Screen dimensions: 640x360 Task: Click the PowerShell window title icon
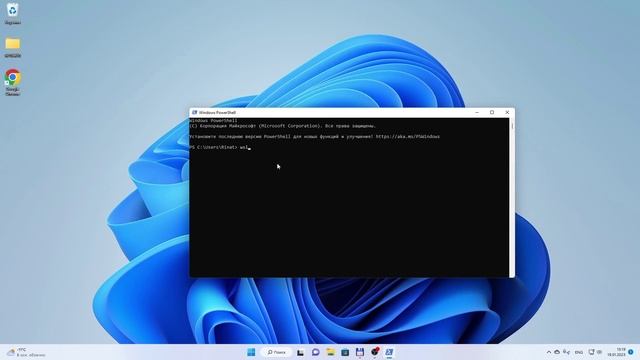pos(194,112)
